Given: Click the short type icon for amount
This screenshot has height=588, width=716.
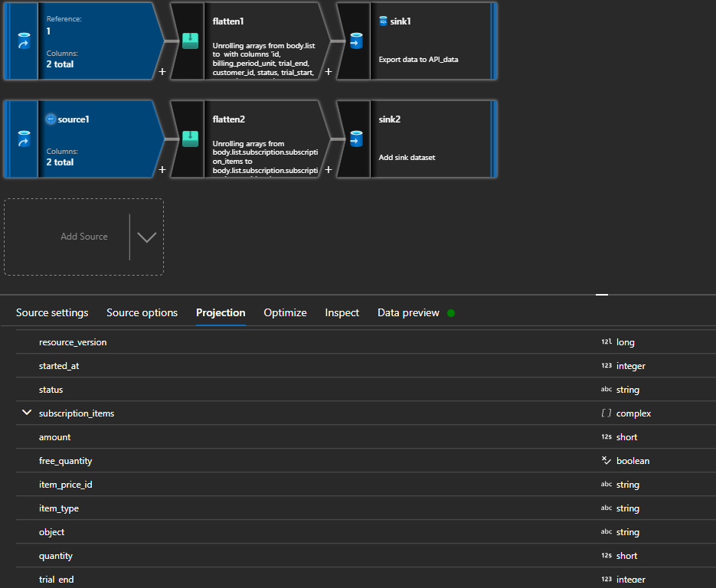Looking at the screenshot, I should tap(606, 436).
